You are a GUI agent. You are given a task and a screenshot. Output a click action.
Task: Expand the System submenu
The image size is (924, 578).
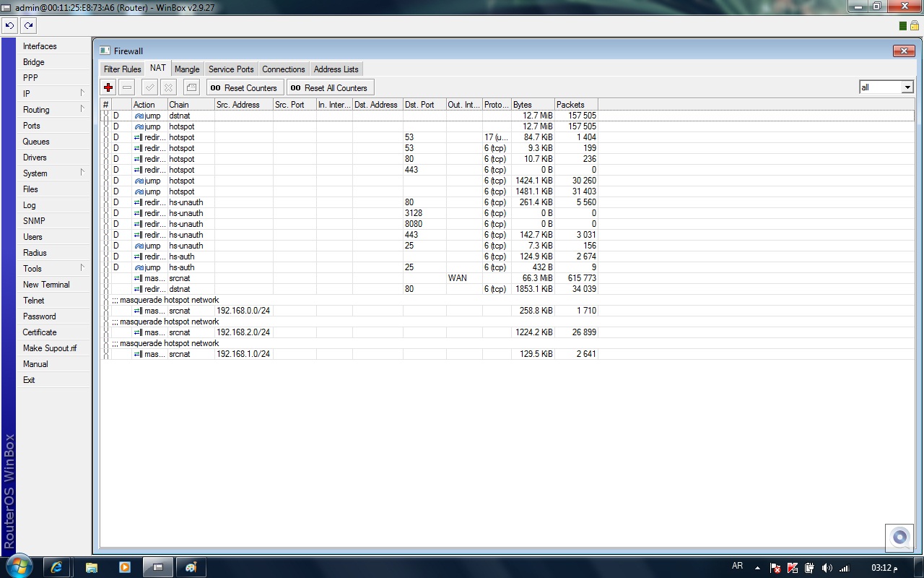(x=55, y=173)
